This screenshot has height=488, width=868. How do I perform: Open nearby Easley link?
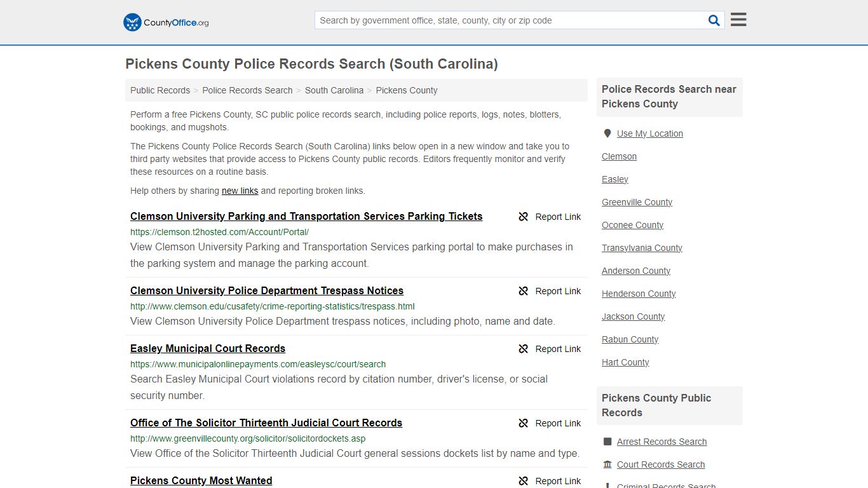coord(615,179)
